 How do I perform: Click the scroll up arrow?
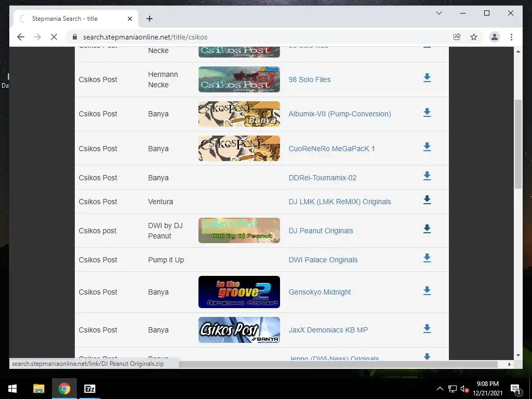tap(518, 51)
